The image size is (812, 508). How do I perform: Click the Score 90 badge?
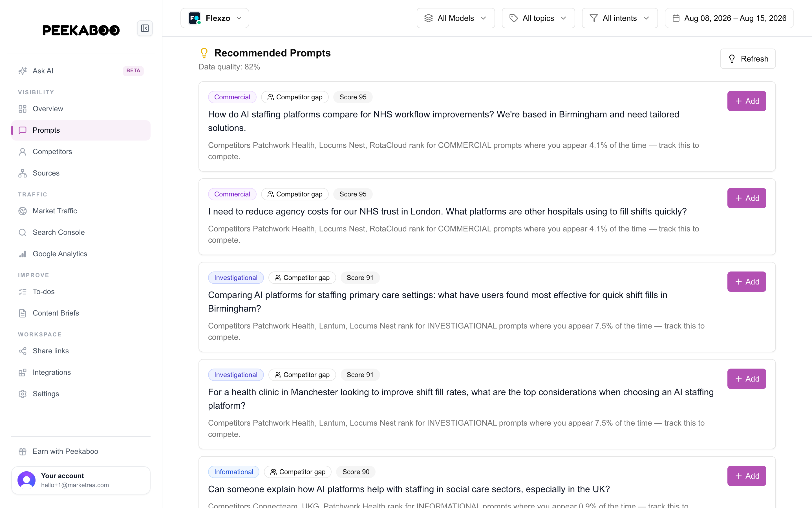click(356, 472)
